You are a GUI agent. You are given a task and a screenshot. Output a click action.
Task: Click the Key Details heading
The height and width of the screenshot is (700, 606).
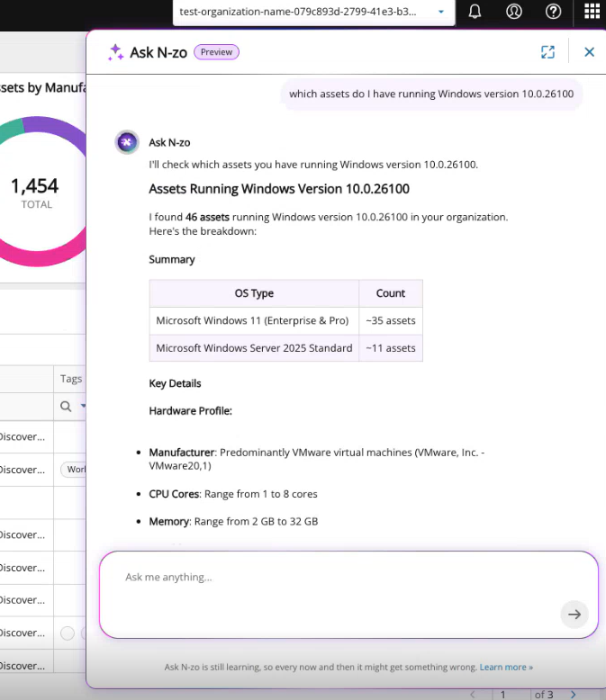(175, 383)
